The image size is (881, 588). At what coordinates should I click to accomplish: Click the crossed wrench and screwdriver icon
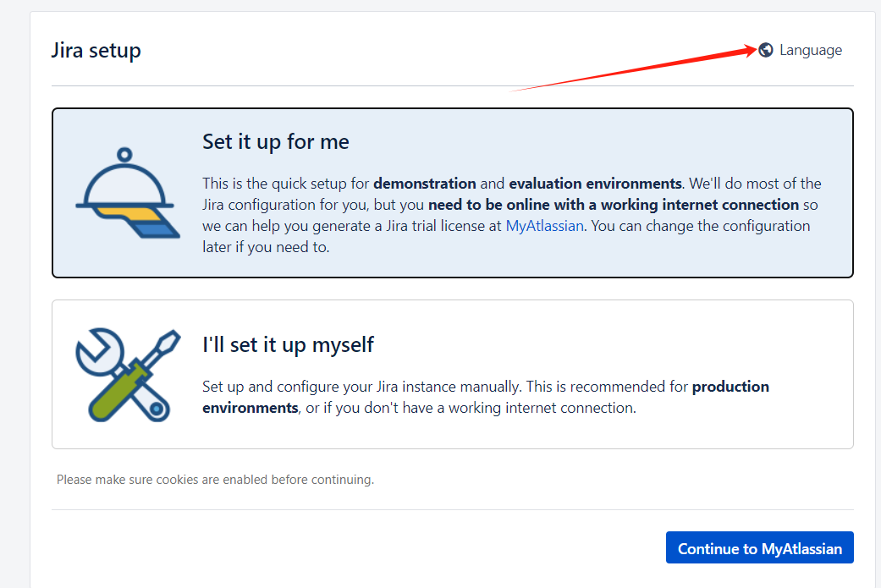pyautogui.click(x=125, y=374)
